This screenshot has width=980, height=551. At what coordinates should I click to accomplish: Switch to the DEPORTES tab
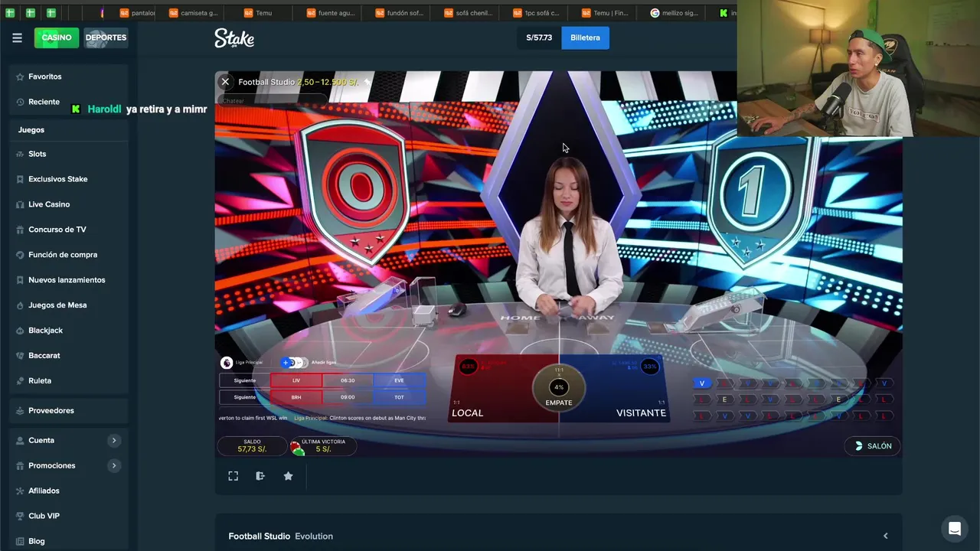click(106, 37)
